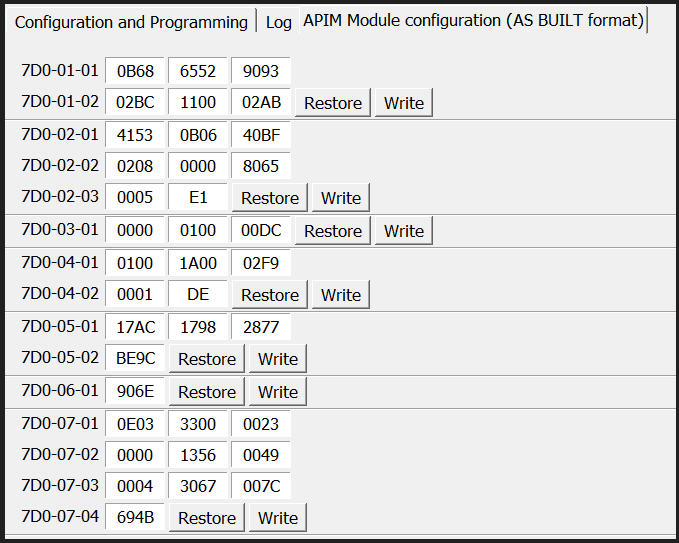Select the 3067 field in 7D0-07-03
The height and width of the screenshot is (543, 679).
pos(198,486)
